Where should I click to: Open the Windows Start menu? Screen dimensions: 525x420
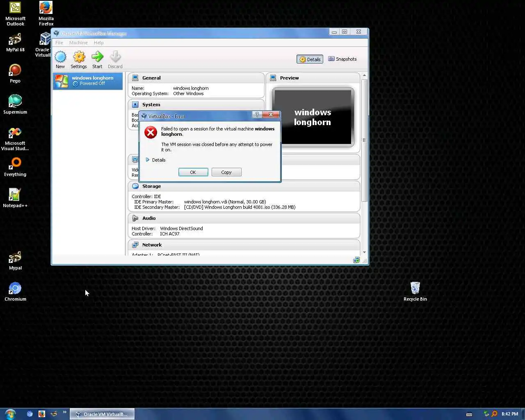(10, 414)
